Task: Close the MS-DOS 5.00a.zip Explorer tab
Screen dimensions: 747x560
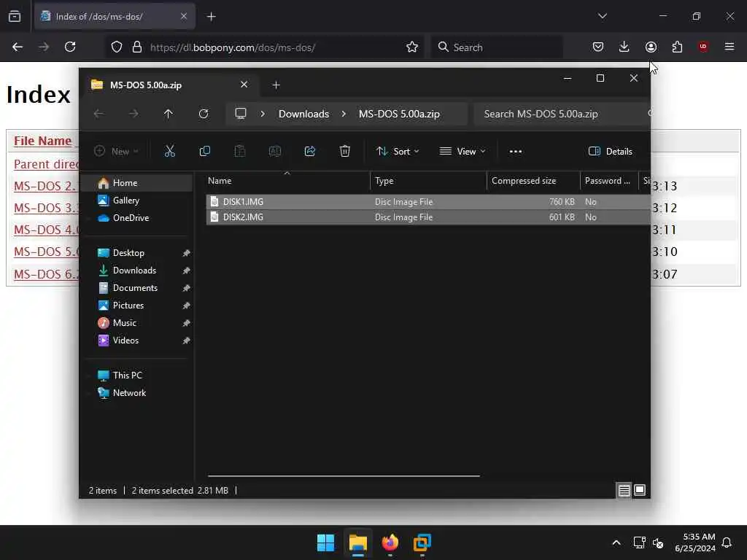Action: (x=244, y=85)
